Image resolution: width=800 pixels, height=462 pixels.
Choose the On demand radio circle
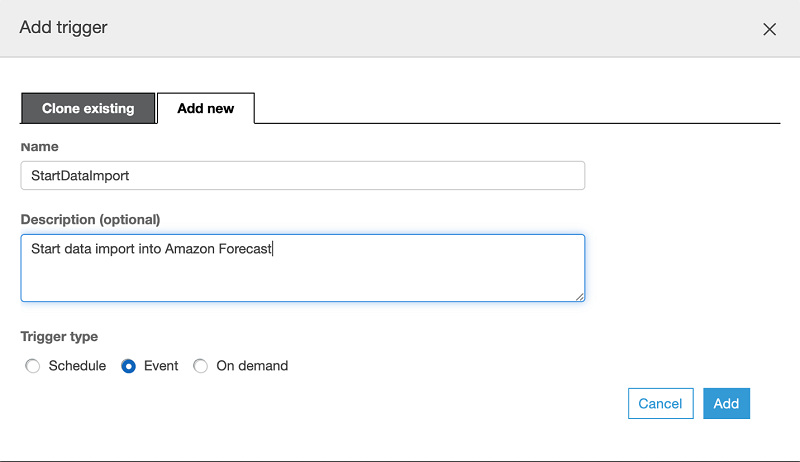pyautogui.click(x=201, y=366)
